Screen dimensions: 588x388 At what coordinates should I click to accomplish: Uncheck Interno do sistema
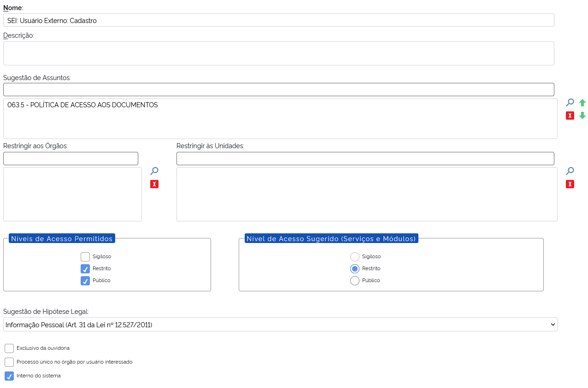[9, 376]
